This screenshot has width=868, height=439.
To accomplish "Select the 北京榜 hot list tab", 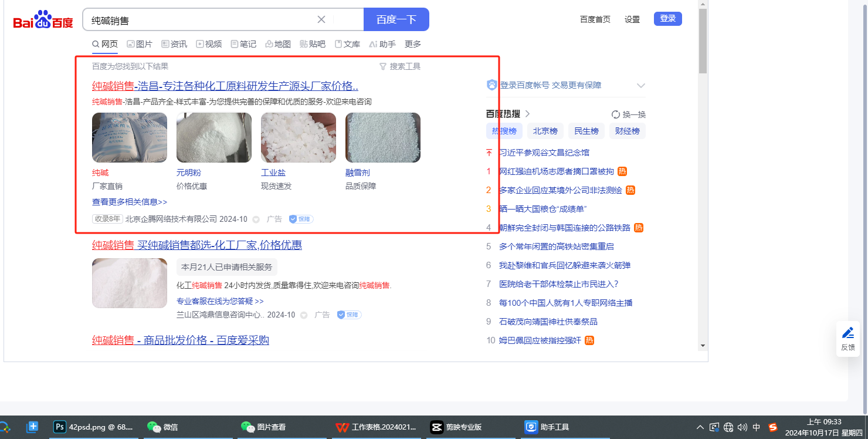I will click(x=545, y=131).
